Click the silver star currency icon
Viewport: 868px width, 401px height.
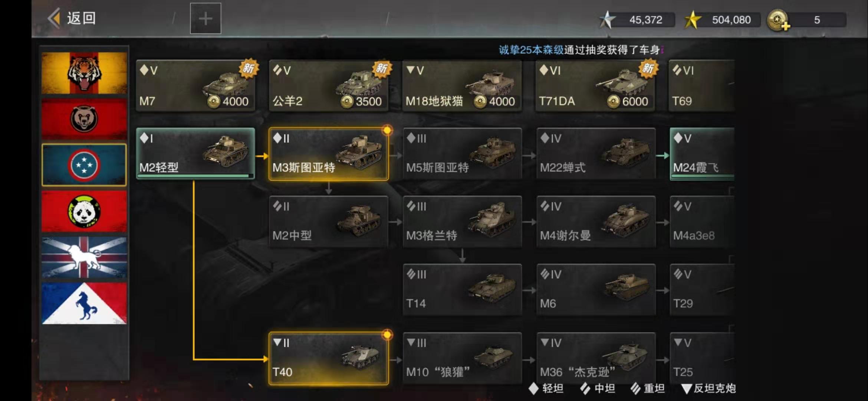(607, 20)
